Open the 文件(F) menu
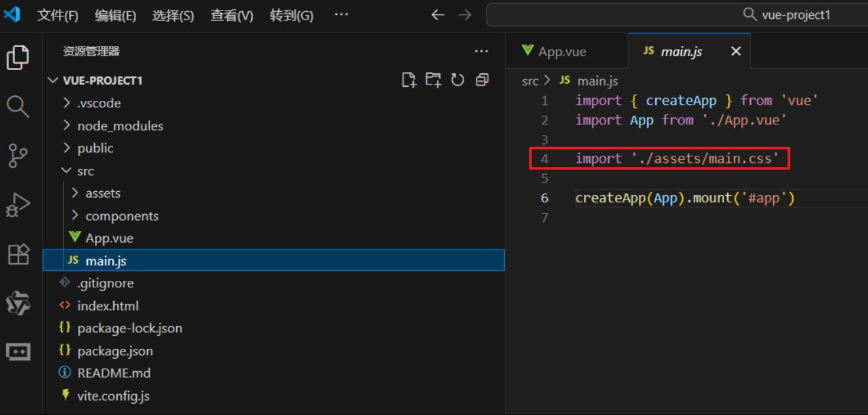Image resolution: width=868 pixels, height=415 pixels. pyautogui.click(x=58, y=16)
